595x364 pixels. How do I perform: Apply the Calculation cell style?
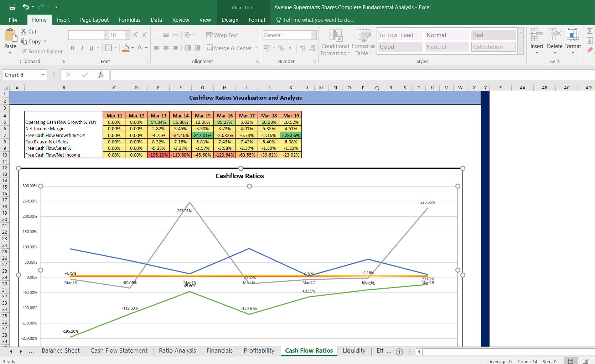[x=493, y=47]
